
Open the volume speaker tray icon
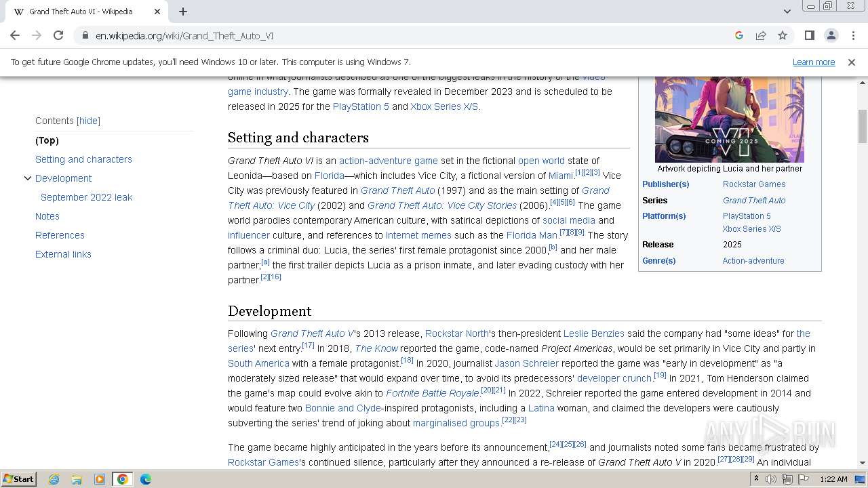[771, 479]
